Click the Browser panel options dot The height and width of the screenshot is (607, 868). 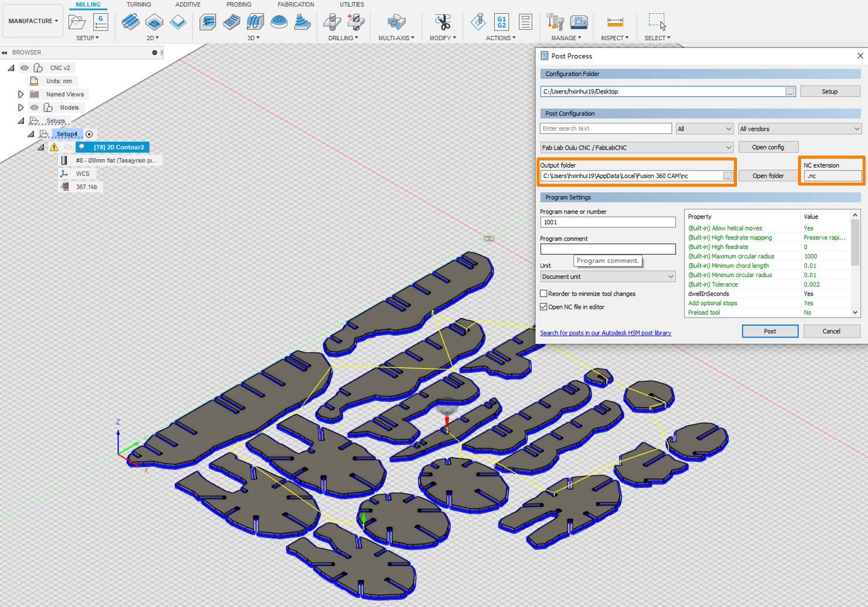pos(154,53)
